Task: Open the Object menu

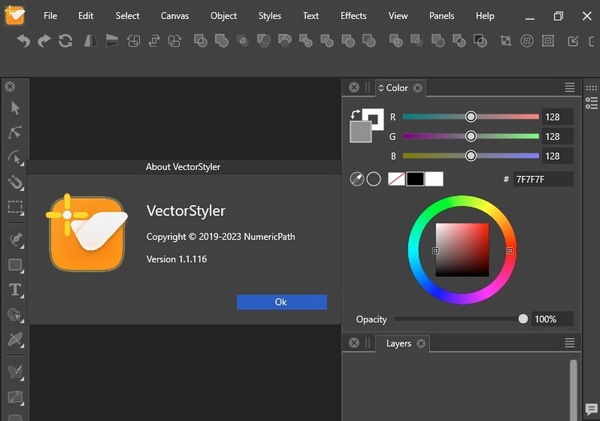Action: [x=223, y=16]
